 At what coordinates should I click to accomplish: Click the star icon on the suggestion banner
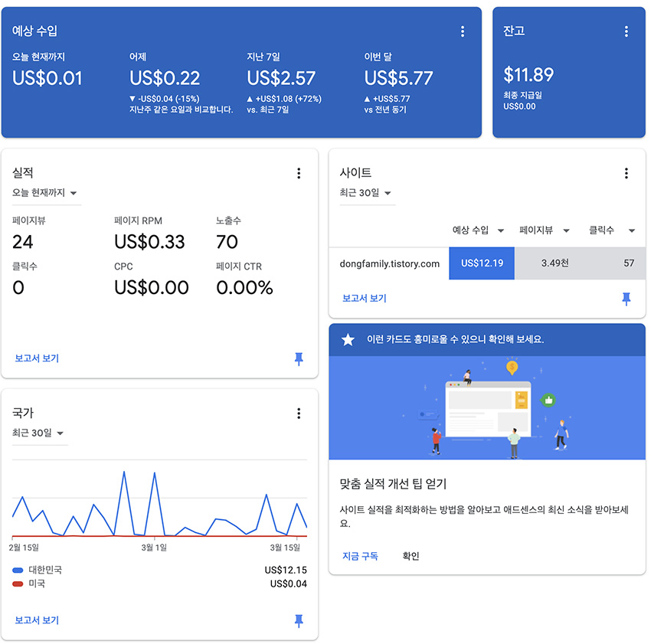point(348,338)
